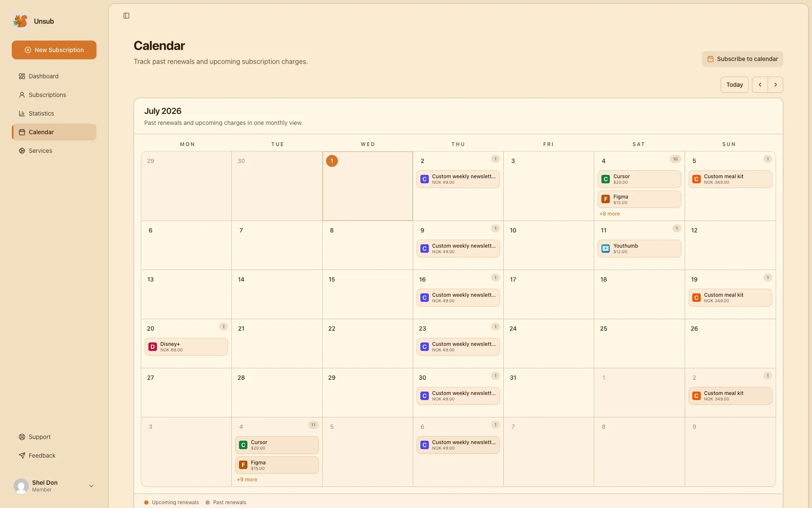812x508 pixels.
Task: Click the Calendar icon in sidebar
Action: click(x=22, y=132)
